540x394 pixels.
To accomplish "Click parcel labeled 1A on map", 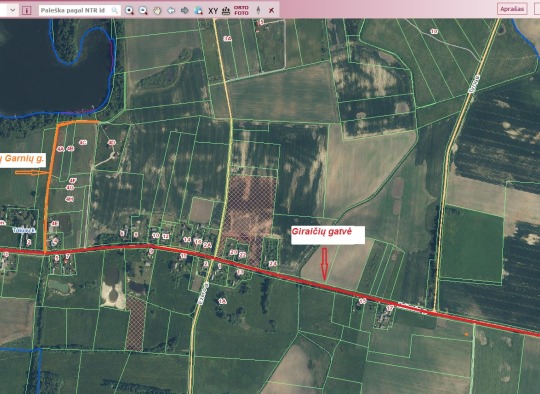I will point(222,301).
